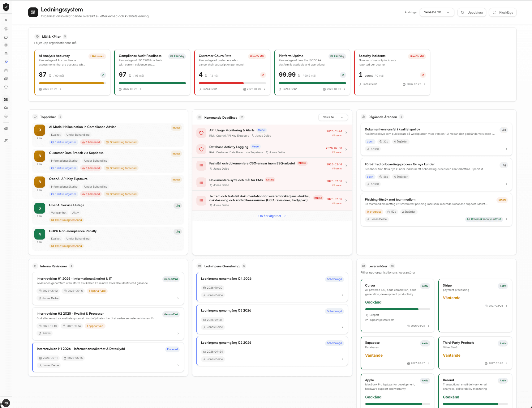
Task: Open the AI Model Hallucination risk item
Action: (83, 127)
